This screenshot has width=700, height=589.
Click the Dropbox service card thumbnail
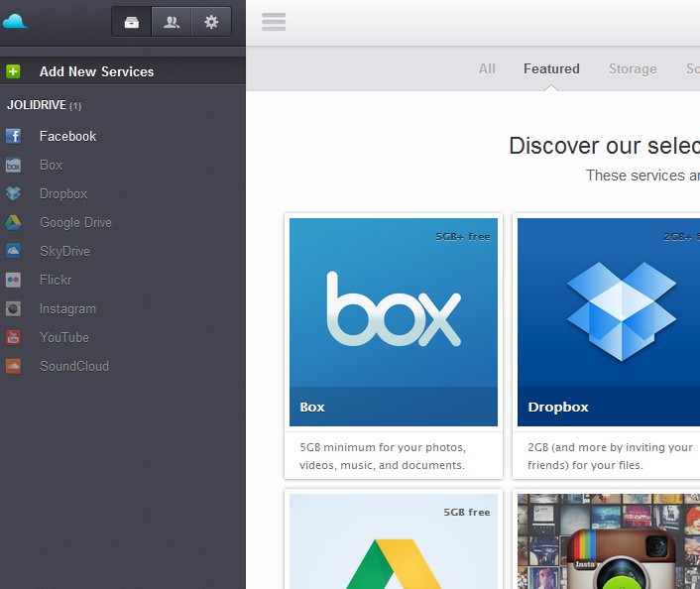click(609, 322)
